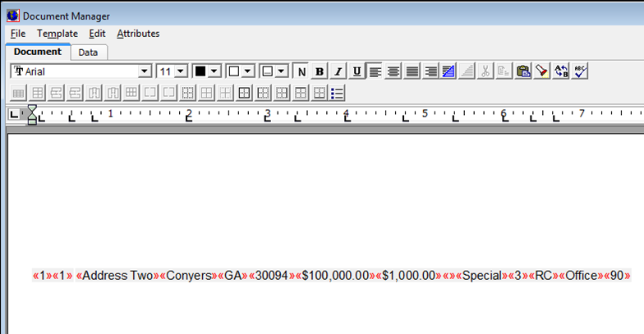Viewport: 644px width, 334px height.
Task: Switch to the Data tab
Action: (88, 53)
